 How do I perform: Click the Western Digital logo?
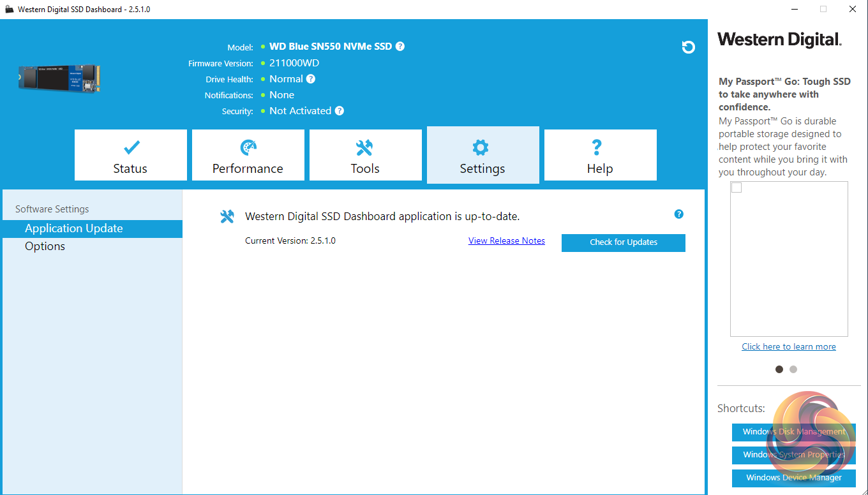click(x=779, y=40)
